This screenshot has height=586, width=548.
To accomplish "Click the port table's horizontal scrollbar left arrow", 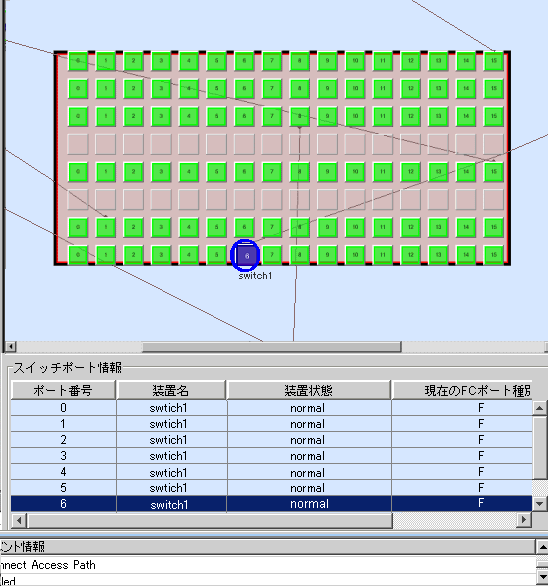I will pos(18,520).
